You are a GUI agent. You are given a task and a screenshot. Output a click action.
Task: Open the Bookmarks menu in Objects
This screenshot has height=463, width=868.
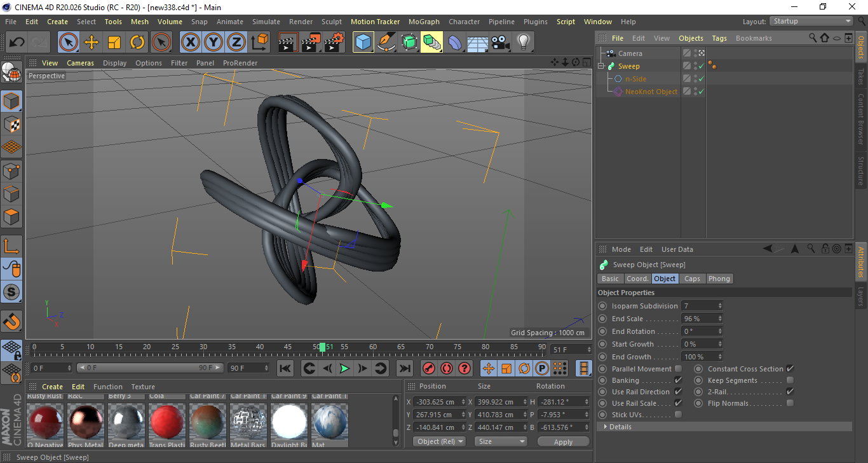pos(754,38)
